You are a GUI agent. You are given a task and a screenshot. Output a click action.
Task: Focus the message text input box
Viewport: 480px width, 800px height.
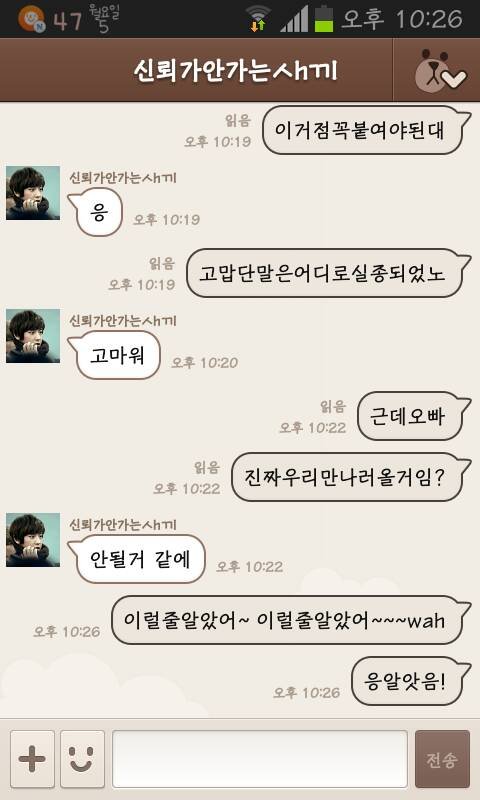[x=260, y=759]
